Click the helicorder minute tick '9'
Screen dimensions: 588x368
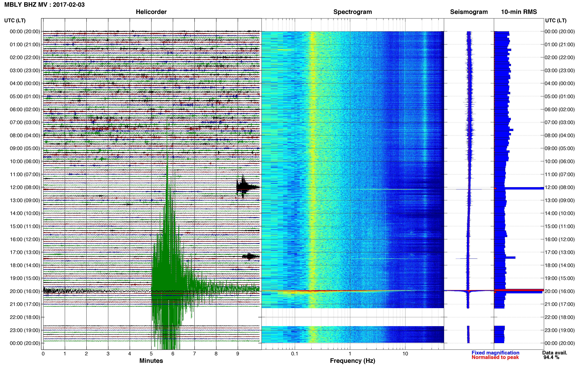click(x=238, y=354)
